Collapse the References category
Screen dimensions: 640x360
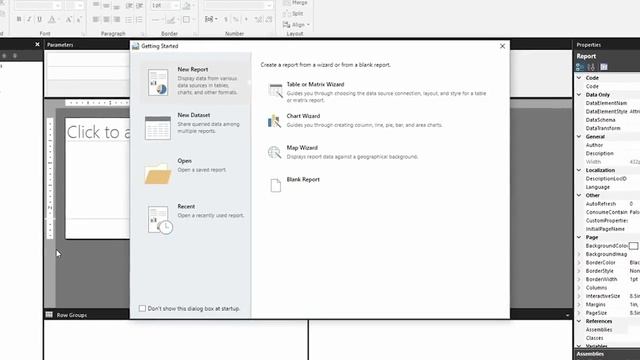point(579,321)
